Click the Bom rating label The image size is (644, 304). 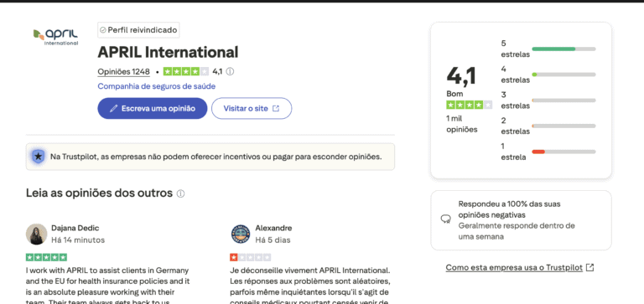tap(454, 94)
